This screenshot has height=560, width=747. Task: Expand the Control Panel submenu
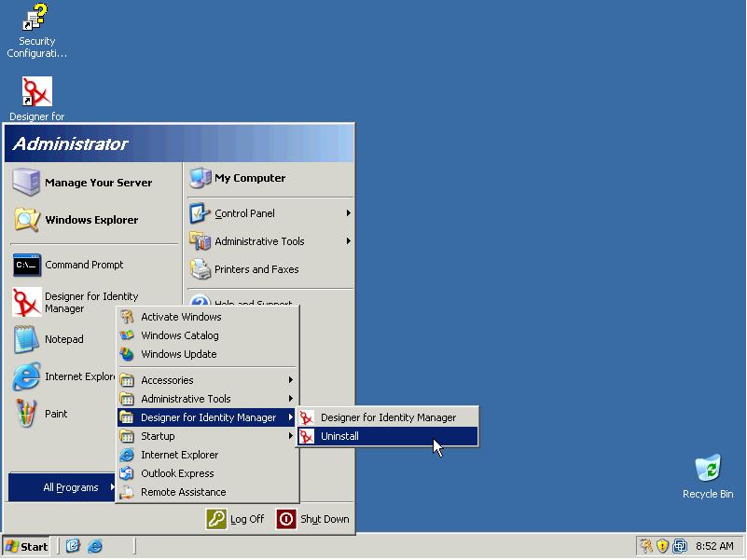pyautogui.click(x=270, y=213)
